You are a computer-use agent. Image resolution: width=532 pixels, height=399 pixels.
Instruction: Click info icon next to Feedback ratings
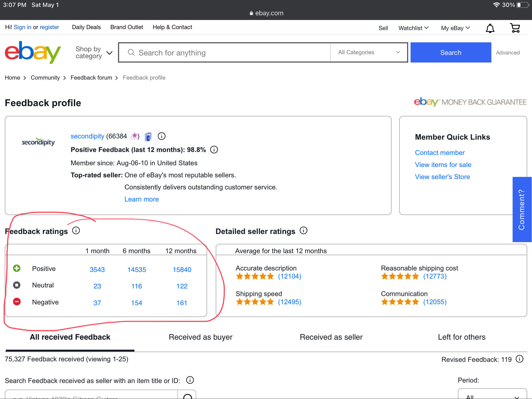click(x=76, y=231)
